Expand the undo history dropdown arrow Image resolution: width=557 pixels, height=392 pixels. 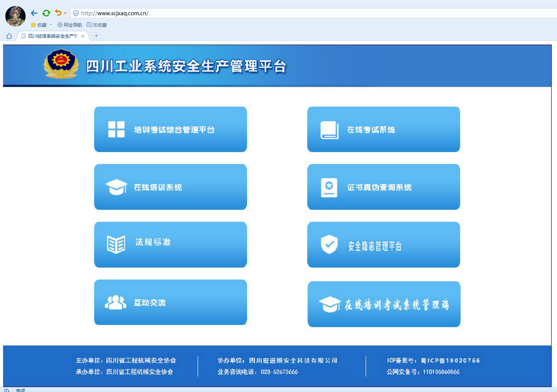click(x=65, y=13)
